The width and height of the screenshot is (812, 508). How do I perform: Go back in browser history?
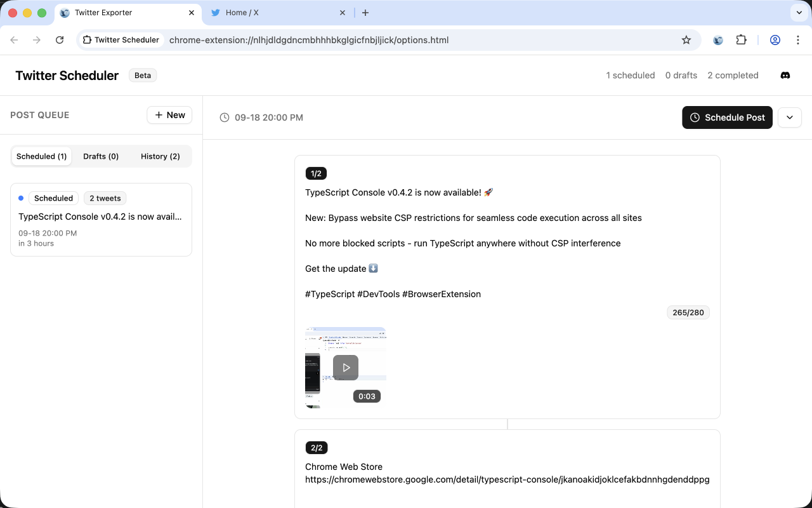pos(15,40)
